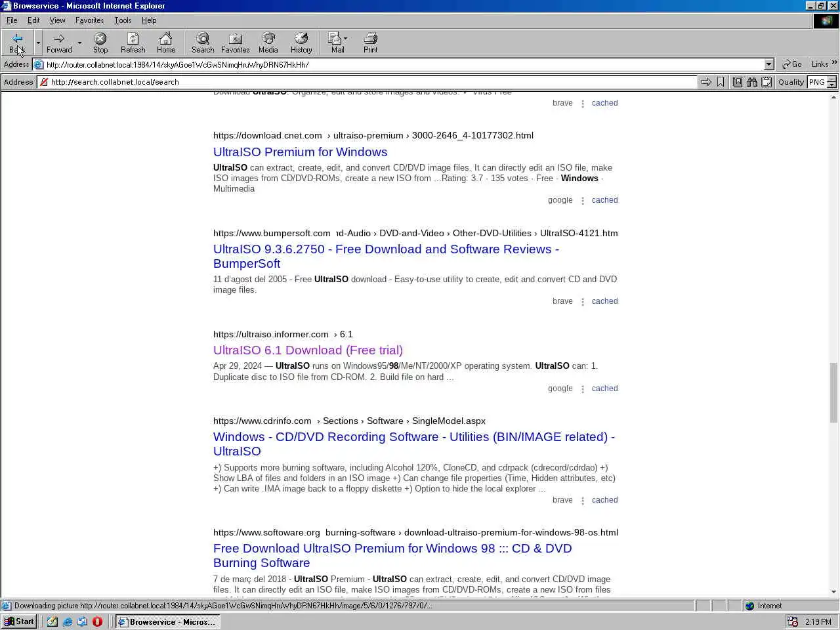Click the Browservice bookmark ribbon icon

pyautogui.click(x=721, y=82)
